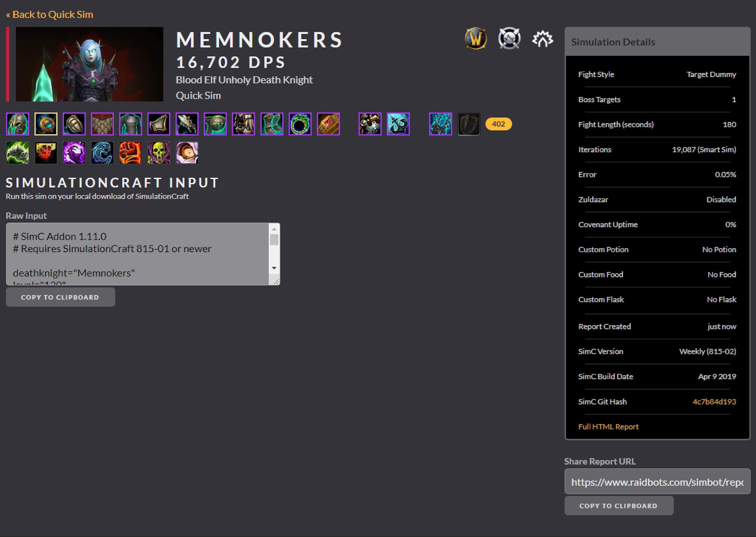
Task: Click the green wreath ring icon
Action: coord(300,124)
